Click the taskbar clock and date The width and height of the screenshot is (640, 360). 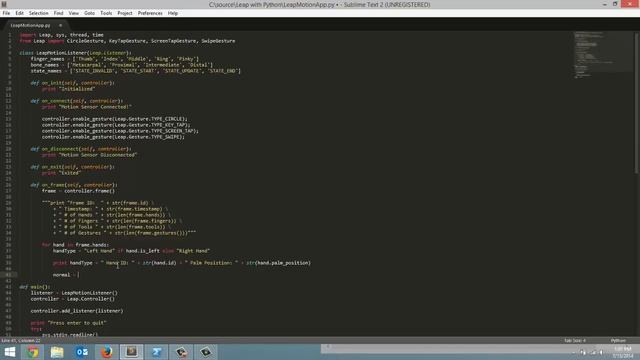tap(622, 352)
